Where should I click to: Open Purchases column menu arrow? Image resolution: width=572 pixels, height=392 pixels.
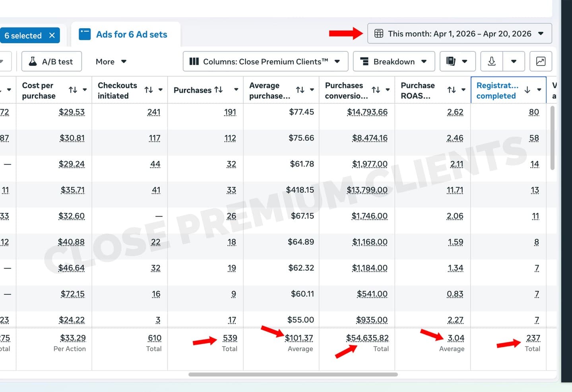click(236, 90)
